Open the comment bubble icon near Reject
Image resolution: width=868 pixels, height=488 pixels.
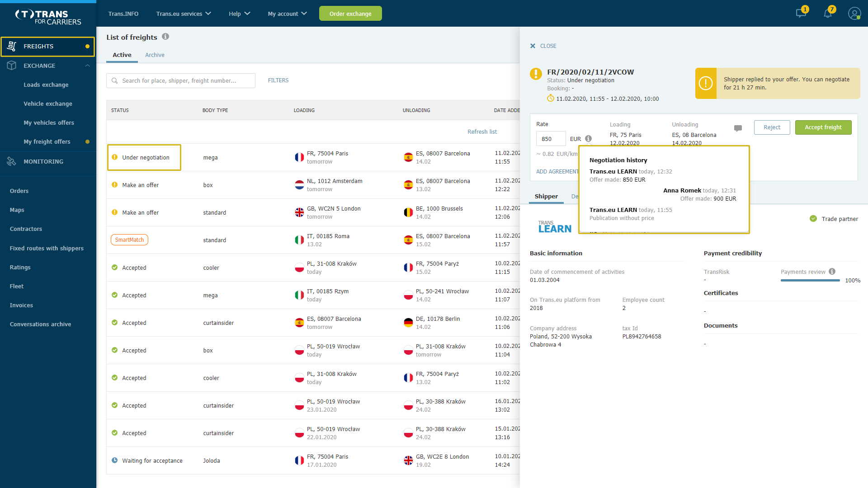(738, 128)
